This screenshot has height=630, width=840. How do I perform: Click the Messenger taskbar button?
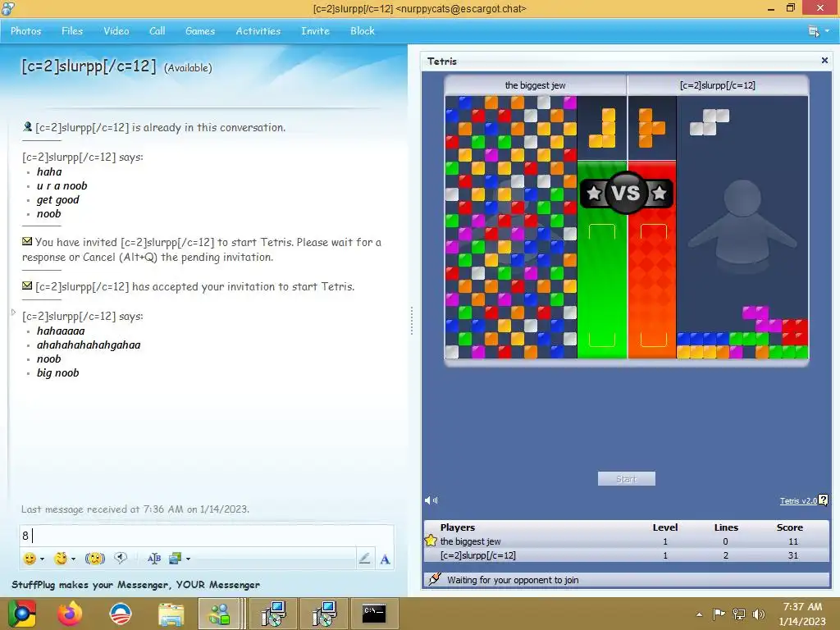218,614
